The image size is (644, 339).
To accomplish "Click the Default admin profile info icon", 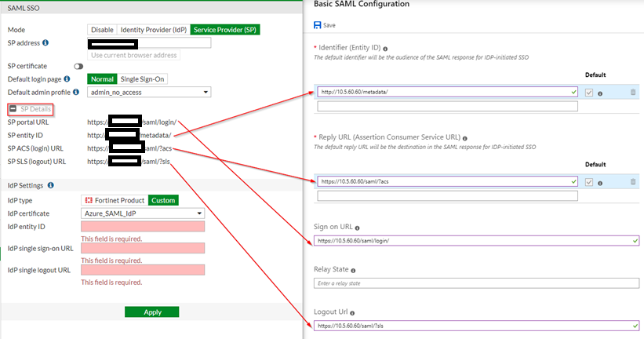I will pyautogui.click(x=78, y=92).
